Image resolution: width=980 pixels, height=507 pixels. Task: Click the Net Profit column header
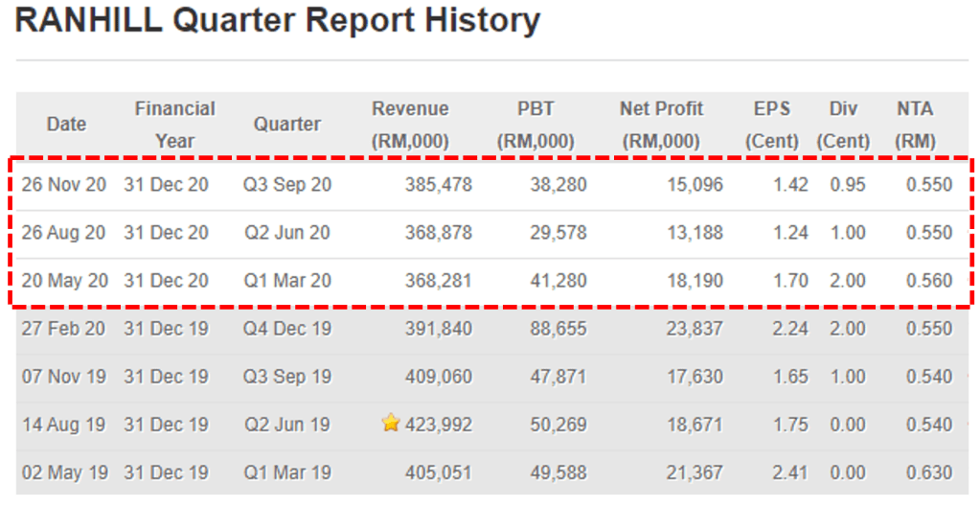661,125
